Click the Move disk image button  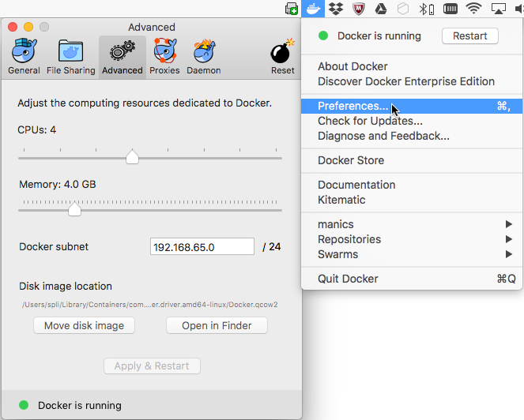click(85, 325)
